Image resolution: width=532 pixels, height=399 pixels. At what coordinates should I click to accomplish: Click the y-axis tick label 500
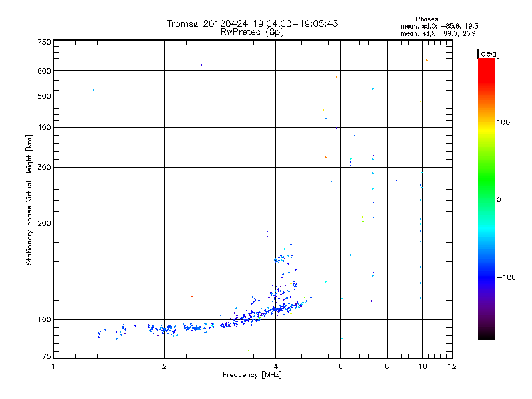(x=44, y=96)
